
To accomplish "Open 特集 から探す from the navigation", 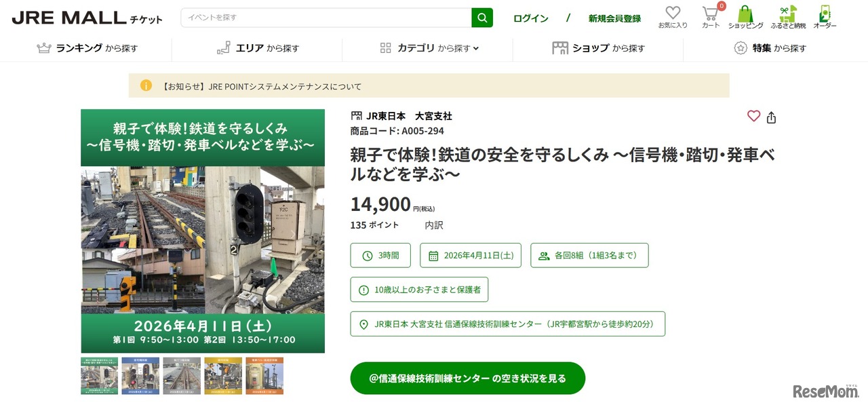I will tap(770, 47).
